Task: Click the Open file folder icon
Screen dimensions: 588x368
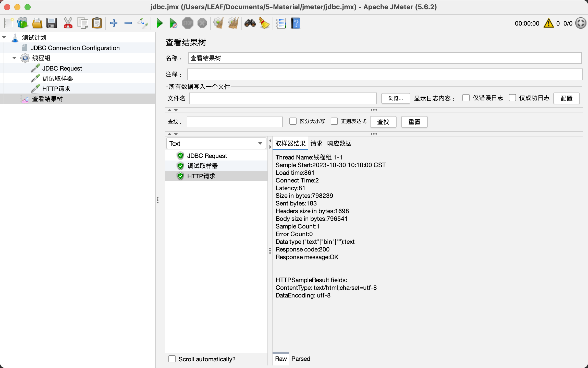Action: point(37,23)
